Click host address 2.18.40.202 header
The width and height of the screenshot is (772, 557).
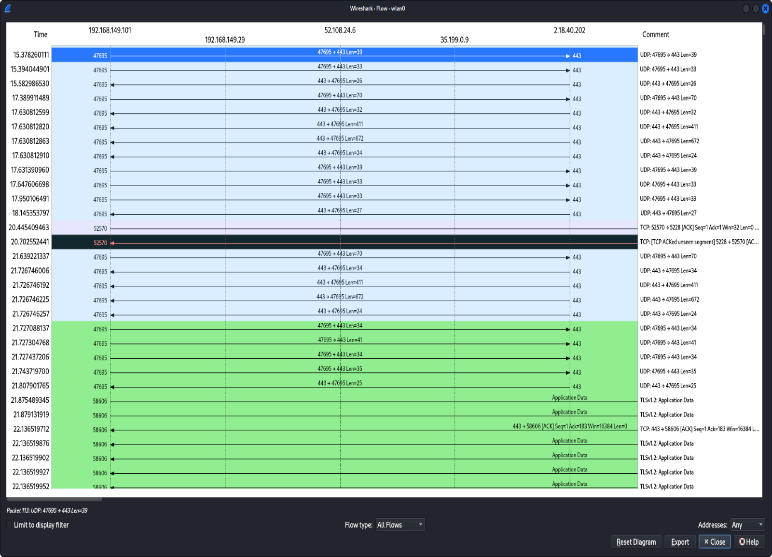click(569, 30)
